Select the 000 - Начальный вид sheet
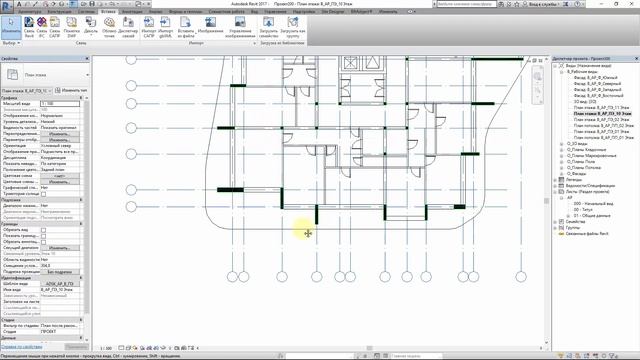 coord(593,204)
